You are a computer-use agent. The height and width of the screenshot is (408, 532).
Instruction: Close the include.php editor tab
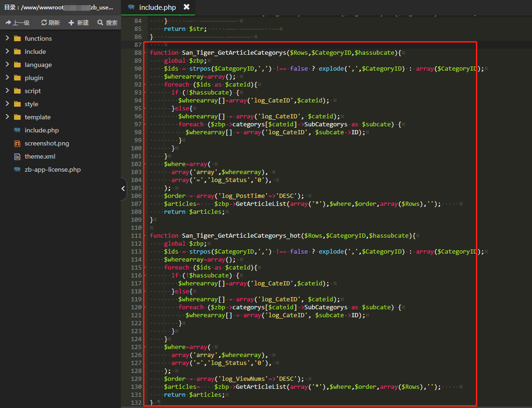[x=186, y=7]
